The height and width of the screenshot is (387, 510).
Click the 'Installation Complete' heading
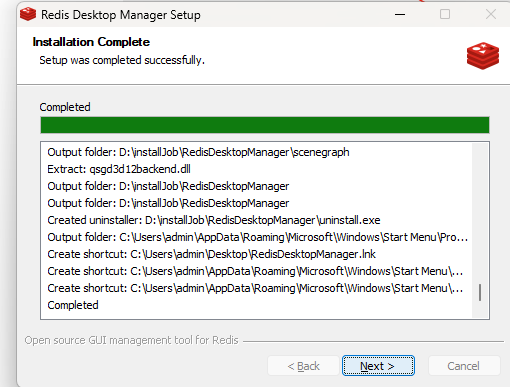91,42
